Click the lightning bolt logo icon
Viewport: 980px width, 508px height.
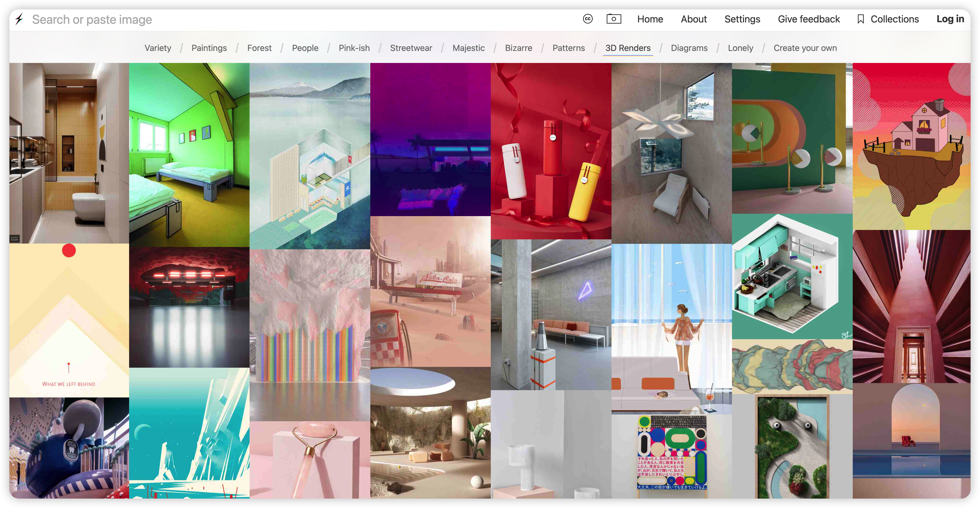[19, 19]
